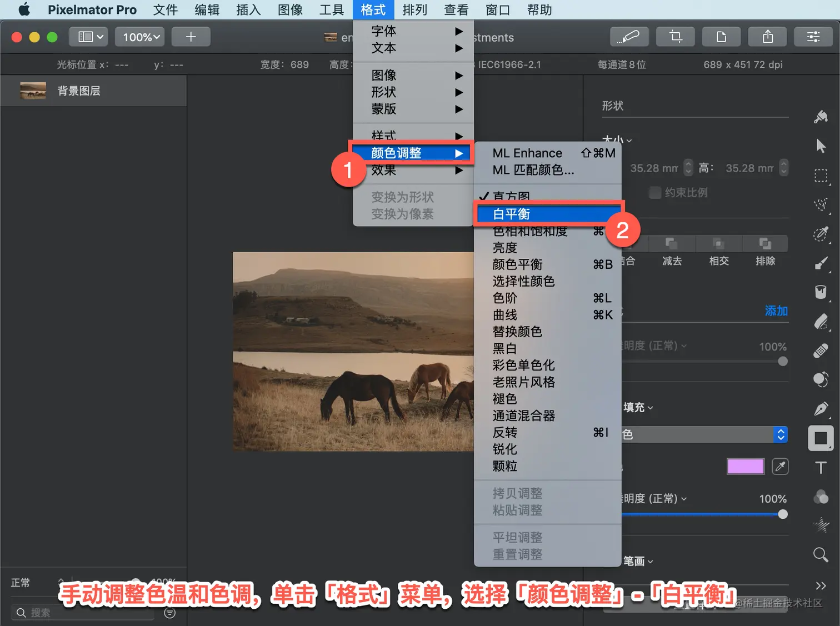Select 颜色平衡 menu item
The height and width of the screenshot is (626, 840).
pos(548,264)
